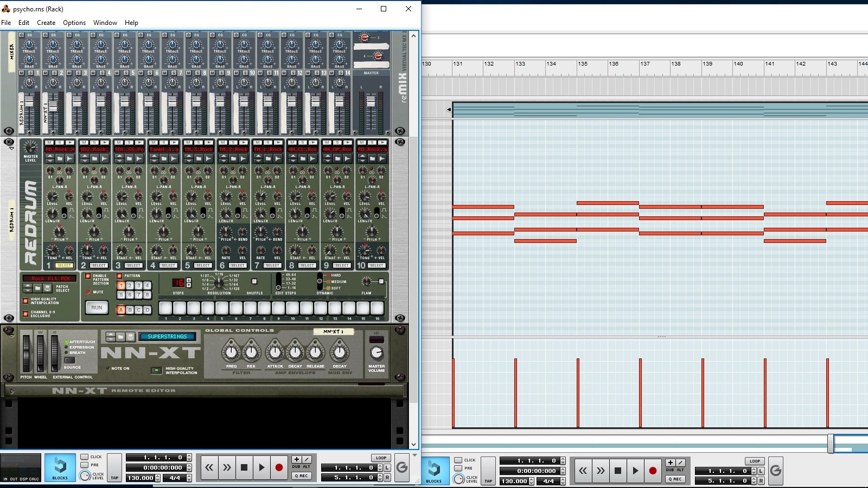Open the Options menu
Screen dimensions: 868x488
(74, 23)
